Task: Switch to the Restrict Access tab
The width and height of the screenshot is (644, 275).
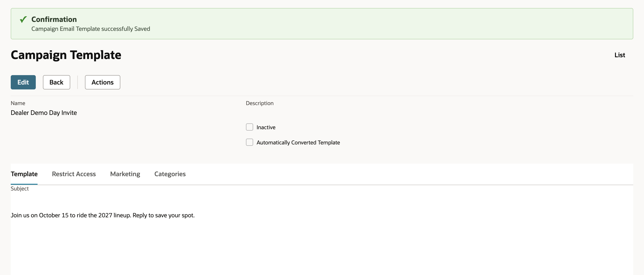Action: 74,174
